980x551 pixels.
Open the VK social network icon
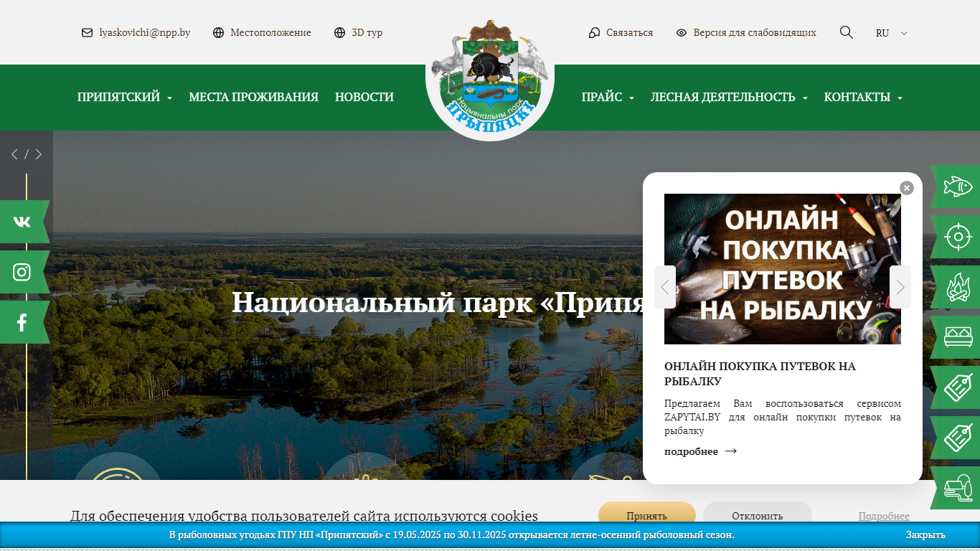tap(22, 222)
